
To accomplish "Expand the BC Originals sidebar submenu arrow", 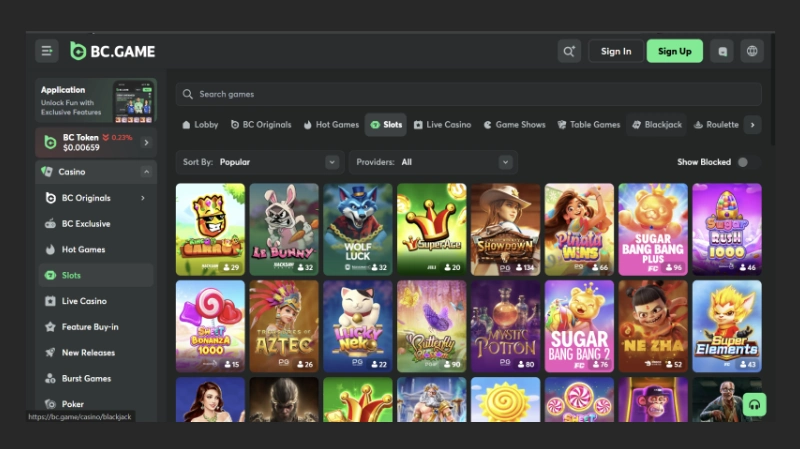I will tap(143, 198).
